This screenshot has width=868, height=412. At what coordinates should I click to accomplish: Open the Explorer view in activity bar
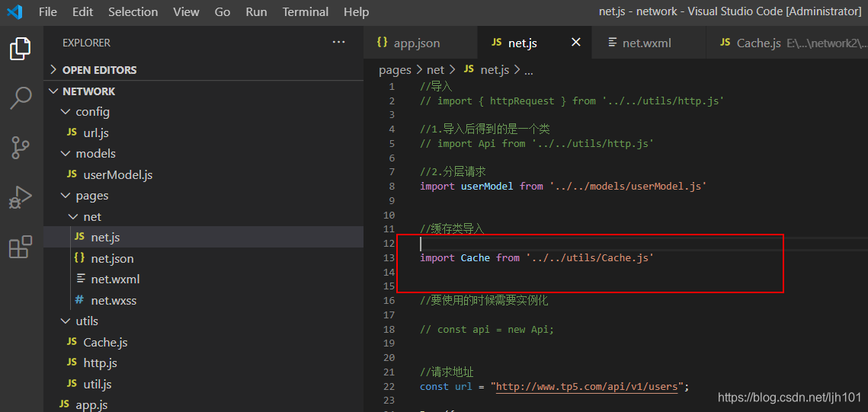pyautogui.click(x=21, y=49)
